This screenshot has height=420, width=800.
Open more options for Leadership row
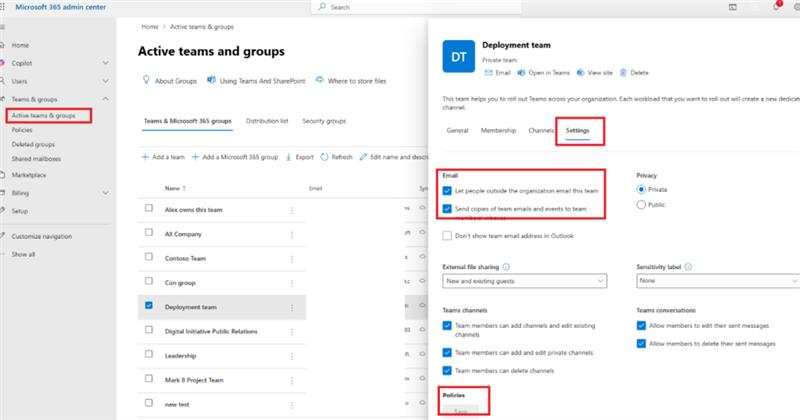[292, 356]
